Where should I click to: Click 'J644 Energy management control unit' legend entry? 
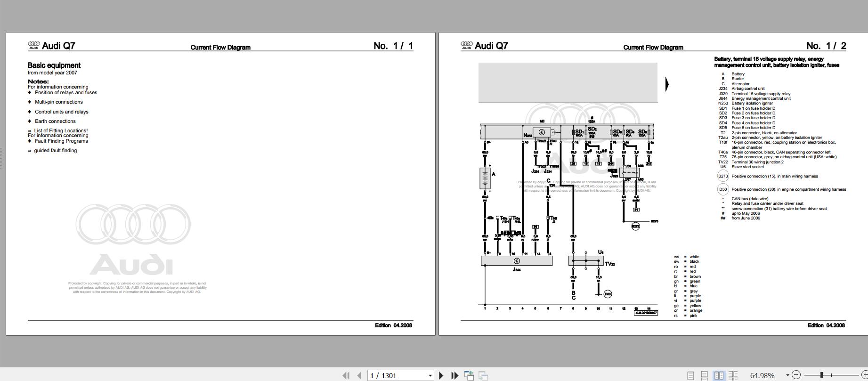[754, 98]
